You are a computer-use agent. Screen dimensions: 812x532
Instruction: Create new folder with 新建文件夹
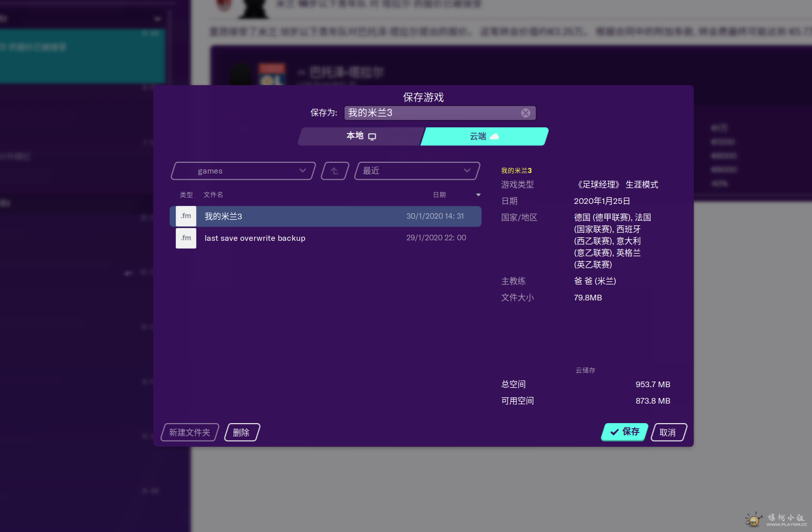click(190, 432)
